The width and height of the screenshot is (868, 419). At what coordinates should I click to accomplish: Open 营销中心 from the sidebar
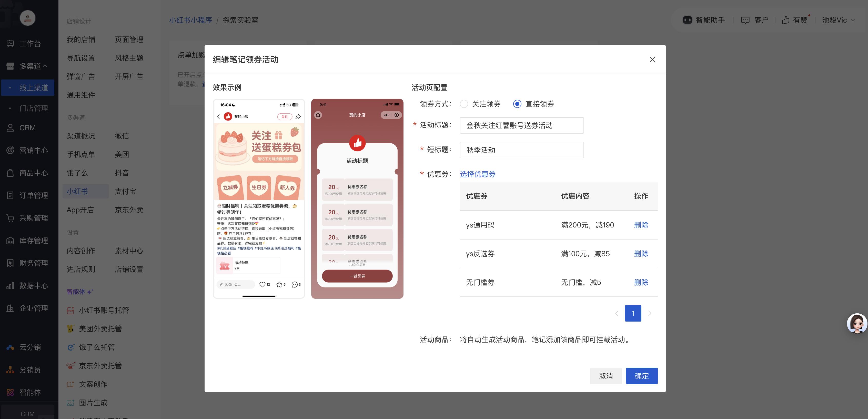pos(33,150)
